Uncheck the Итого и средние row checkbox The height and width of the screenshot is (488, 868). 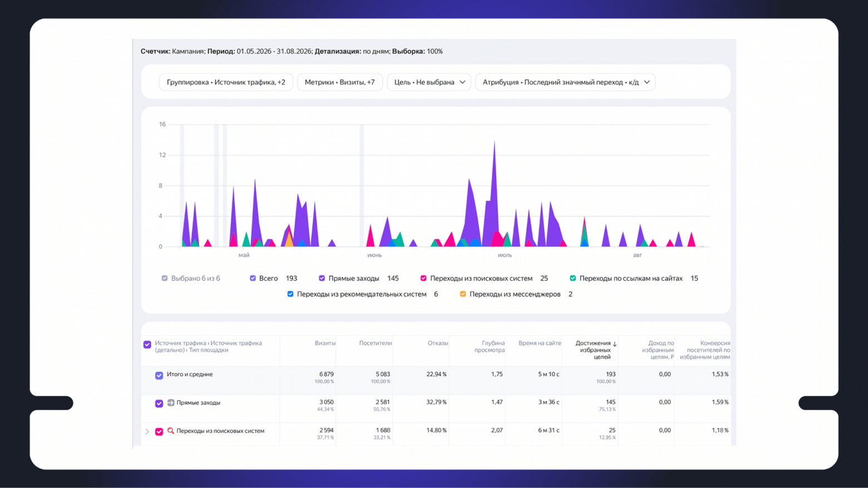click(x=159, y=375)
